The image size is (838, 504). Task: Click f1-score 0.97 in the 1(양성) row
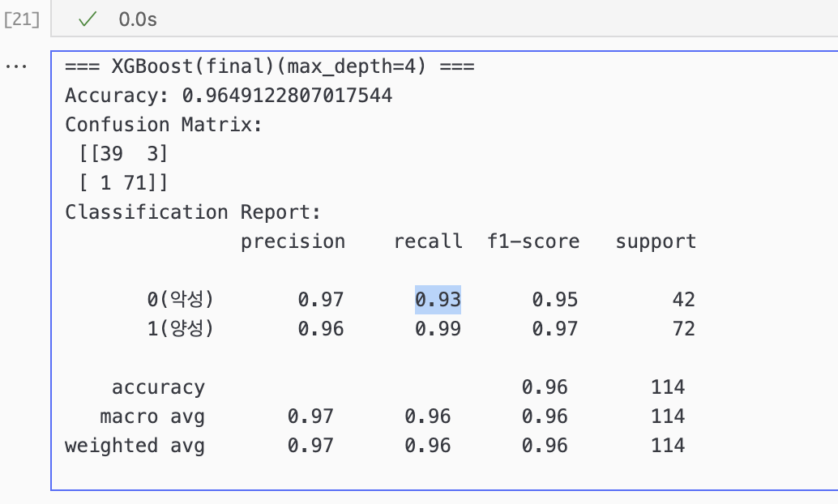coord(554,329)
